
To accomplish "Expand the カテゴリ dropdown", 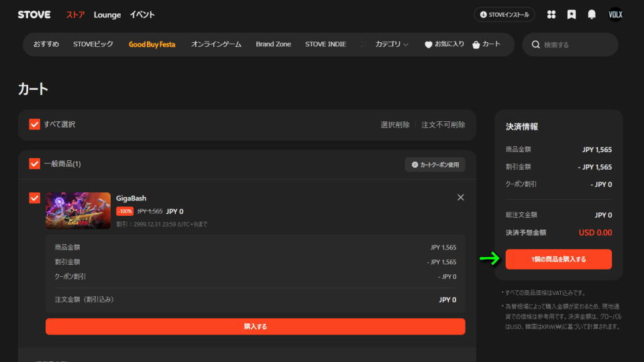I will click(392, 44).
